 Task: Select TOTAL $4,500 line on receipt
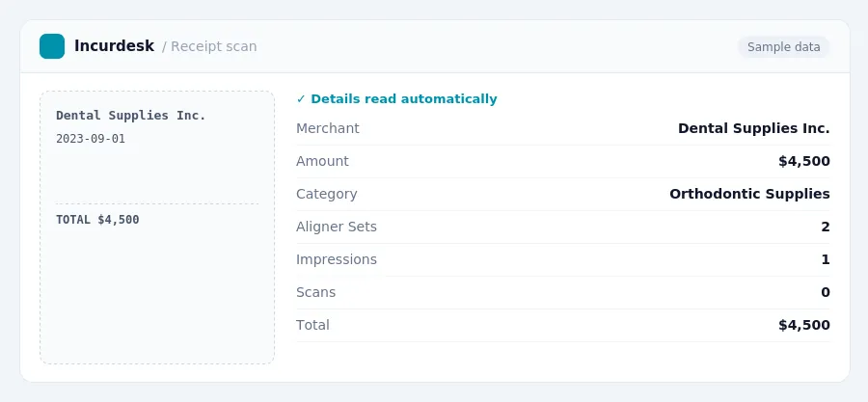97,220
